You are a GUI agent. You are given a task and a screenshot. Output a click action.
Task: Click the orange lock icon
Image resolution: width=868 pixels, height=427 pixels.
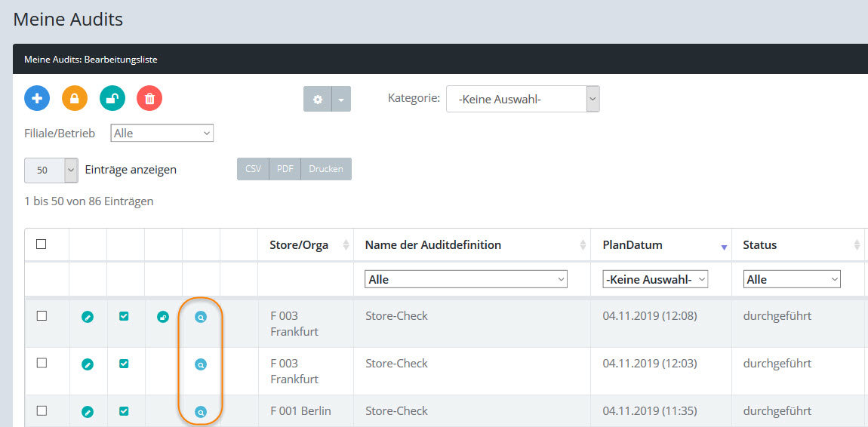pos(75,99)
